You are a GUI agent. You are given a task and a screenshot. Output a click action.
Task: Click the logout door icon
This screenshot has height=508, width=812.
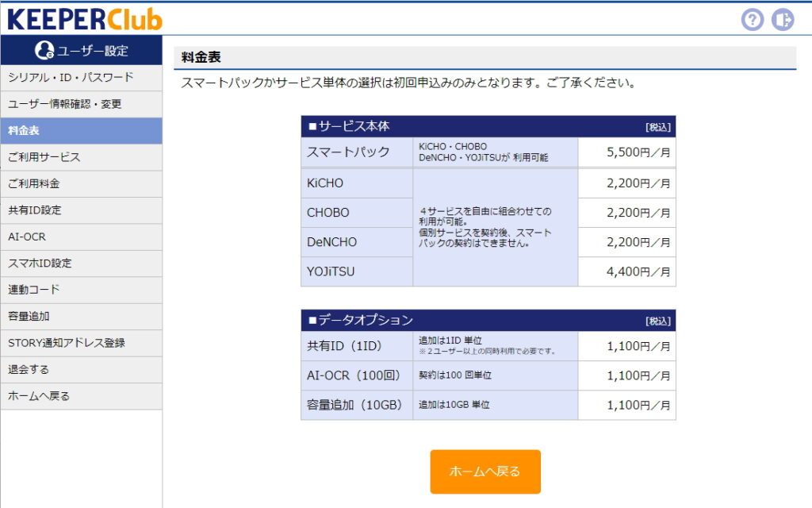pyautogui.click(x=783, y=20)
